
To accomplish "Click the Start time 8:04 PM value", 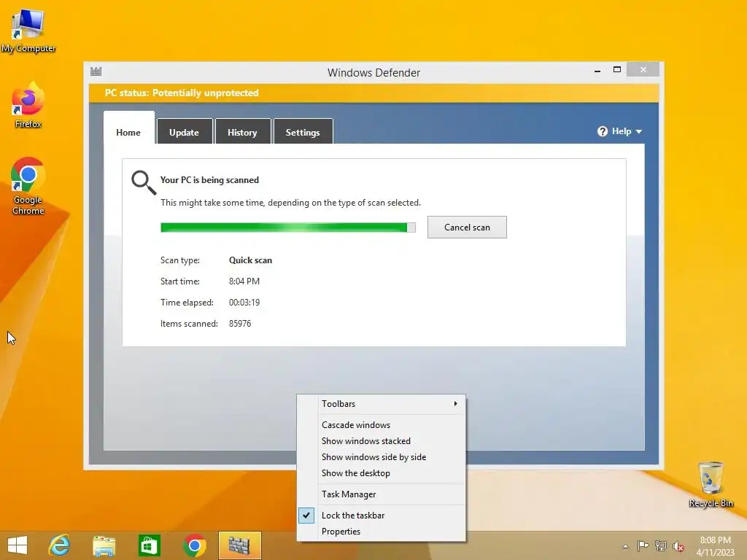I will click(244, 281).
